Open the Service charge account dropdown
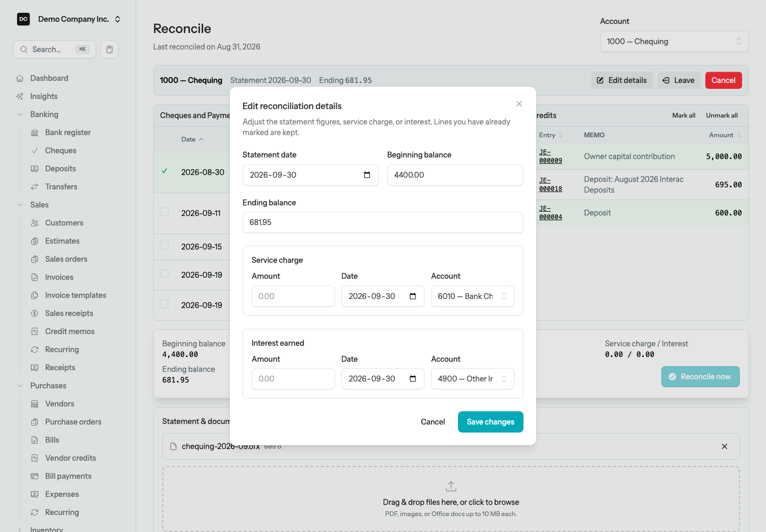Screen dimensions: 766x532 click(x=472, y=296)
